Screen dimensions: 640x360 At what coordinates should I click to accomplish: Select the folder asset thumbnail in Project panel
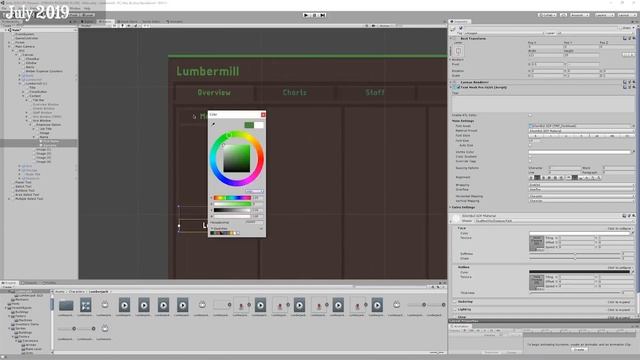[66, 305]
